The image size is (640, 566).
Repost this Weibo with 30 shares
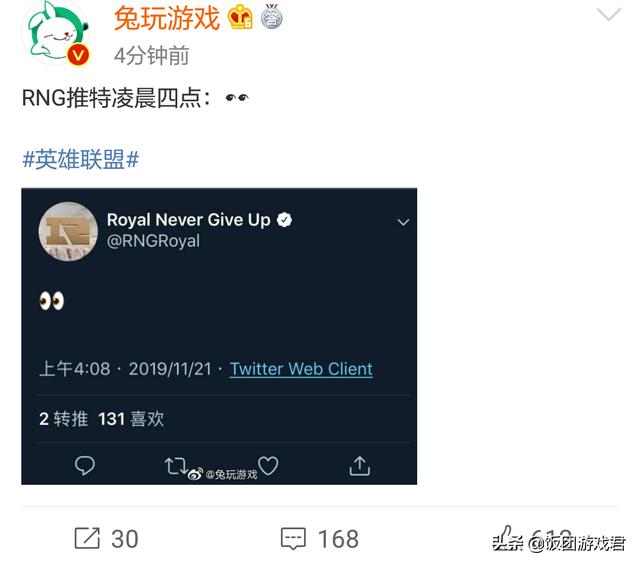point(106,538)
